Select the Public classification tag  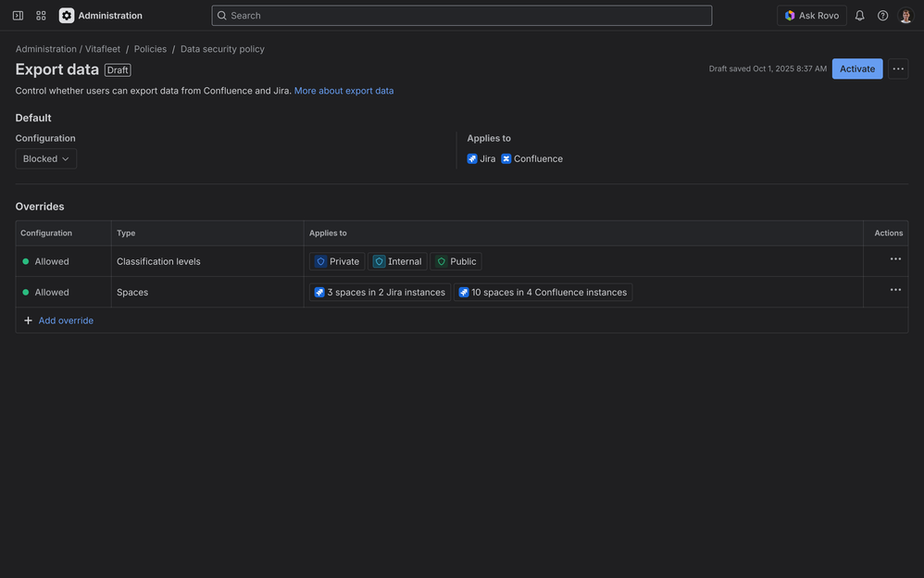tap(456, 261)
